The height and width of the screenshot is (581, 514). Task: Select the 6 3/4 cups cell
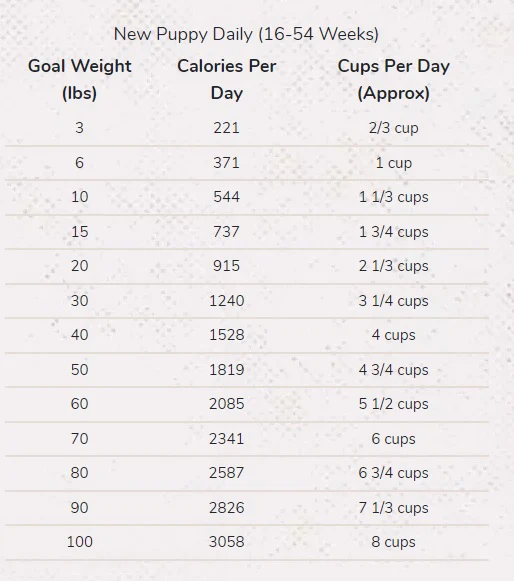[x=394, y=473]
